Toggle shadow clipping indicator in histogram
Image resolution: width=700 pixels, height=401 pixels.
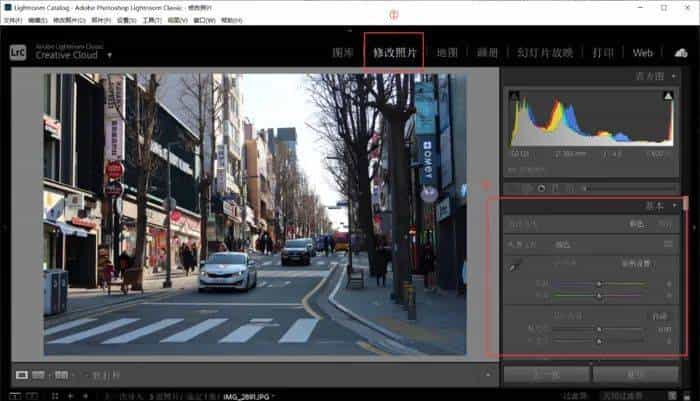(516, 96)
